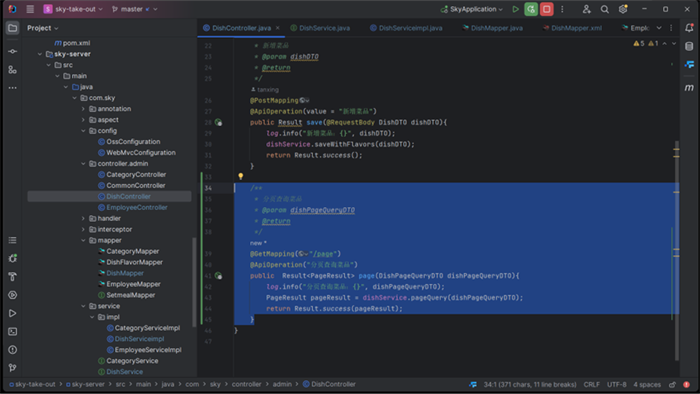Open SetmealMapper in project tree
This screenshot has width=700, height=394.
pos(126,295)
